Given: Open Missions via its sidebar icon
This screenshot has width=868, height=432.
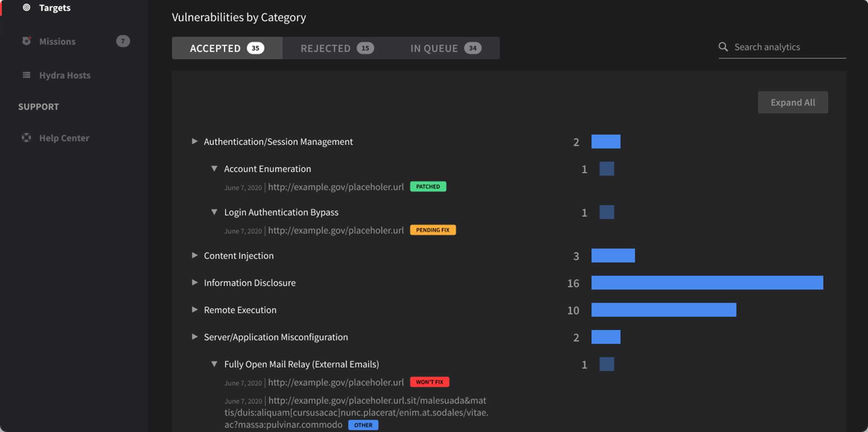Looking at the screenshot, I should coord(26,41).
